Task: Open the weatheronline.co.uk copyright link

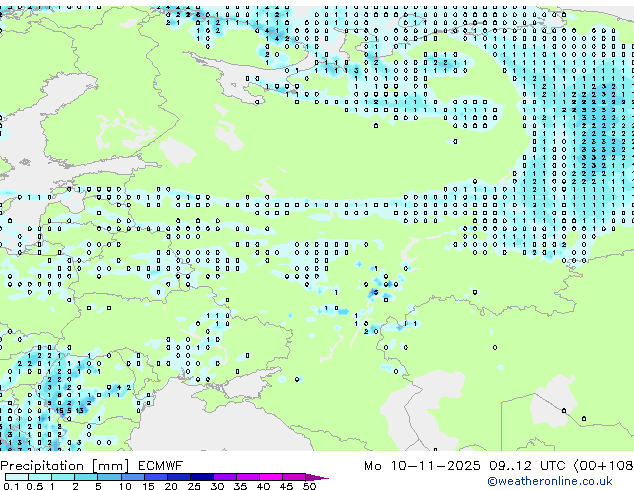Action: [x=550, y=481]
